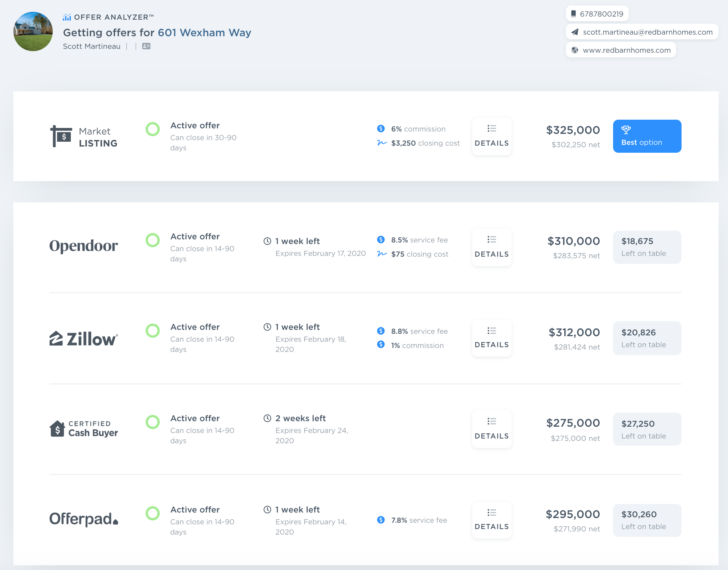Image resolution: width=728 pixels, height=570 pixels.
Task: Click the $283,575 net value
Action: 576,255
